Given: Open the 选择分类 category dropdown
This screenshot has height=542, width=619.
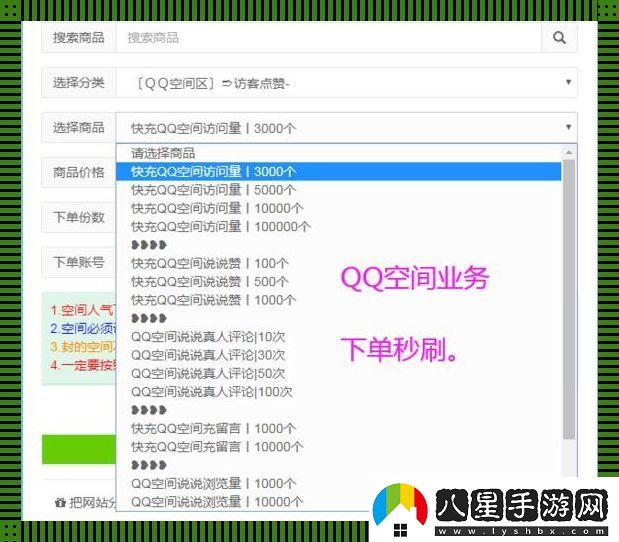Looking at the screenshot, I should click(x=347, y=83).
